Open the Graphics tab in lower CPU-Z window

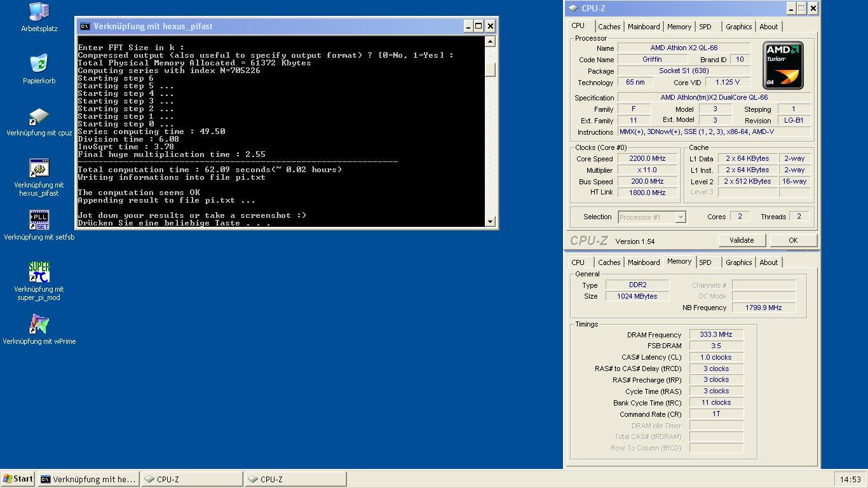(x=739, y=262)
